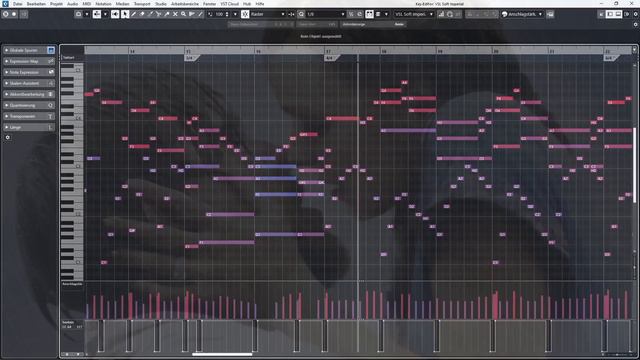
Task: Click the Transponieren section icon
Action: click(51, 116)
